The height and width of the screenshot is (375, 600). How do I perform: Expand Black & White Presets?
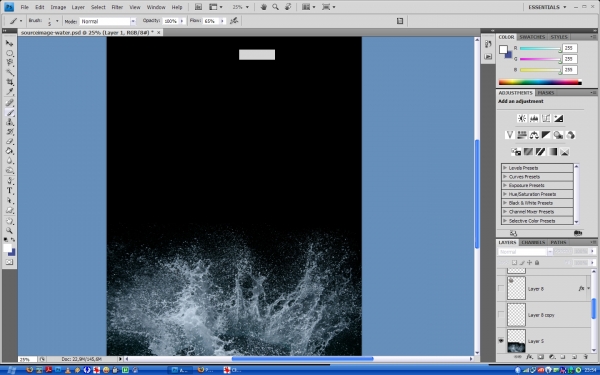pos(505,203)
